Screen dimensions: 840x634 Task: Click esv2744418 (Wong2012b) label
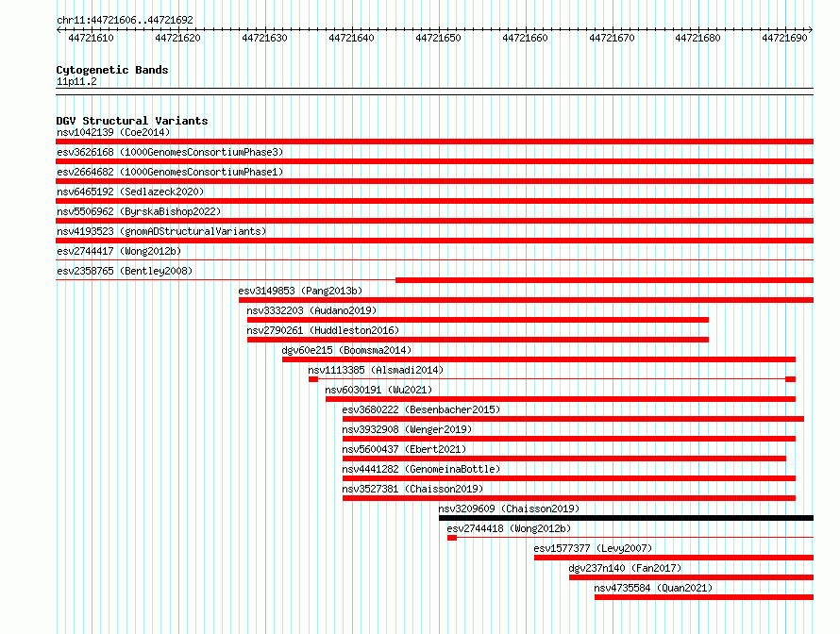(509, 528)
